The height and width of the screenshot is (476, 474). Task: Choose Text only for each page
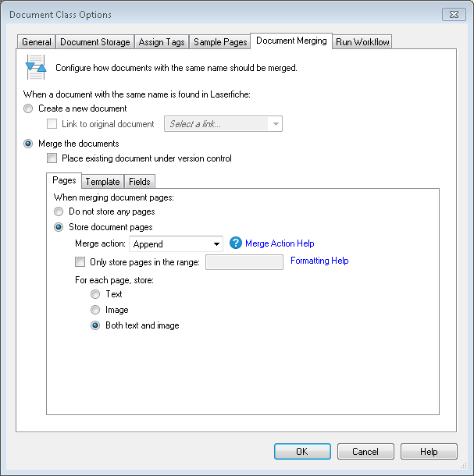pos(95,294)
